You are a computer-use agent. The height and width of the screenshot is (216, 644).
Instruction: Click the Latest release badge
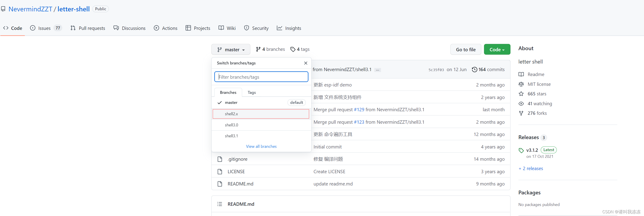click(x=549, y=150)
